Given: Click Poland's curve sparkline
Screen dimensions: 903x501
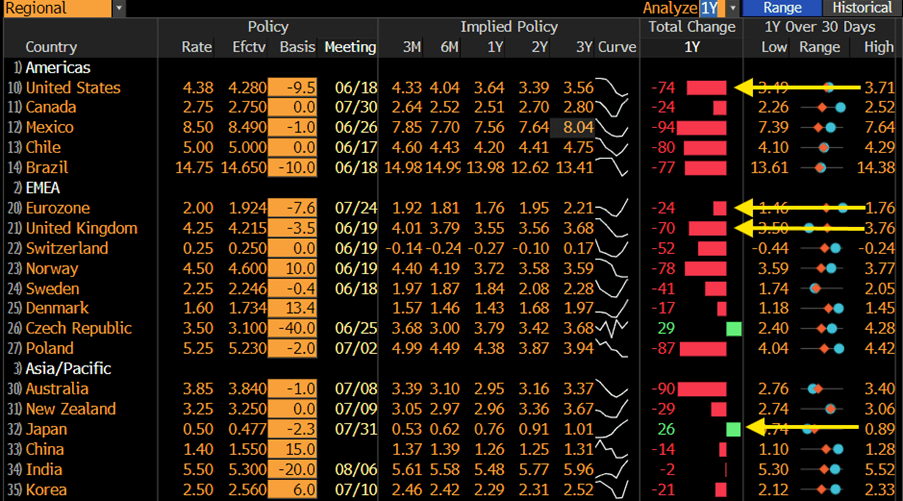Looking at the screenshot, I should click(612, 348).
